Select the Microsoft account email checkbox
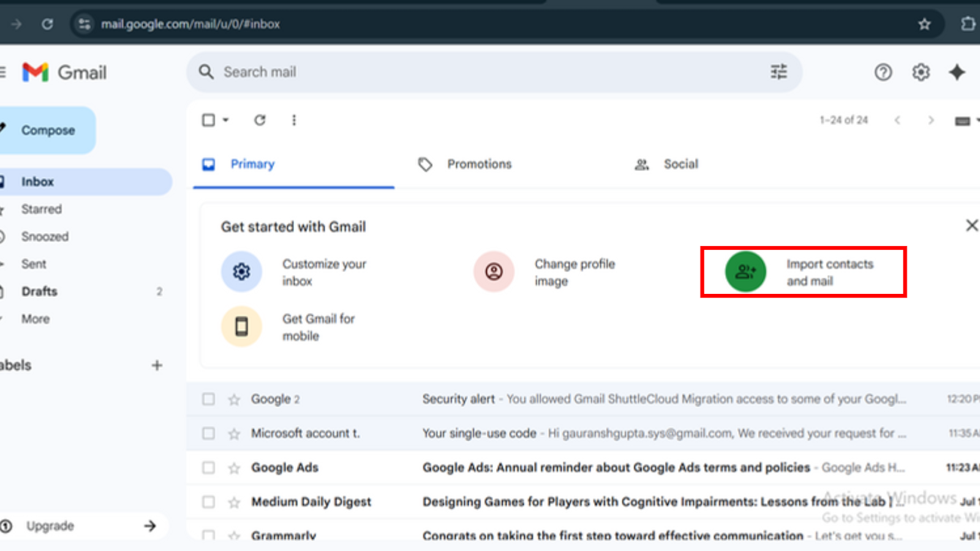Image resolution: width=980 pixels, height=551 pixels. [209, 433]
